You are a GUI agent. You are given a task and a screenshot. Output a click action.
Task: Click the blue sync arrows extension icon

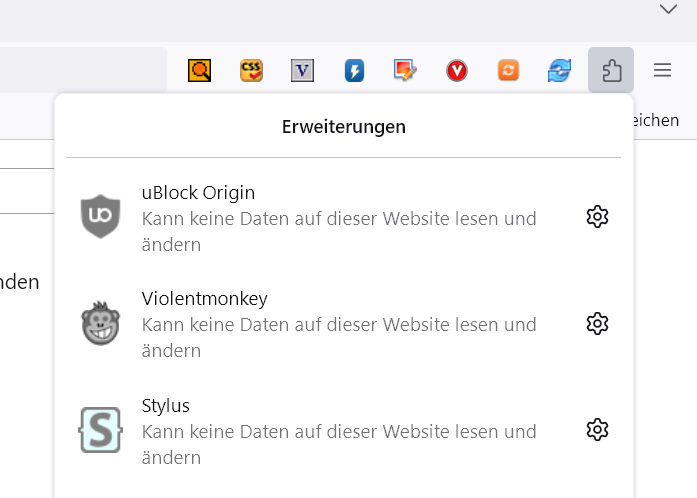point(559,71)
